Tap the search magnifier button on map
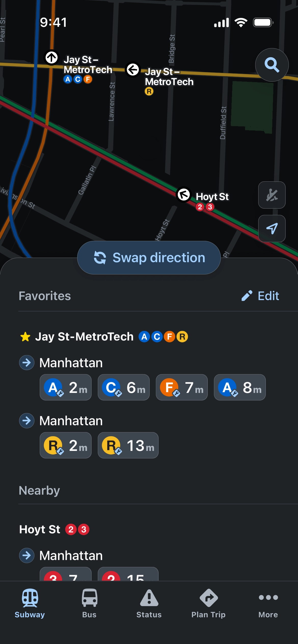The image size is (298, 644). (x=272, y=65)
